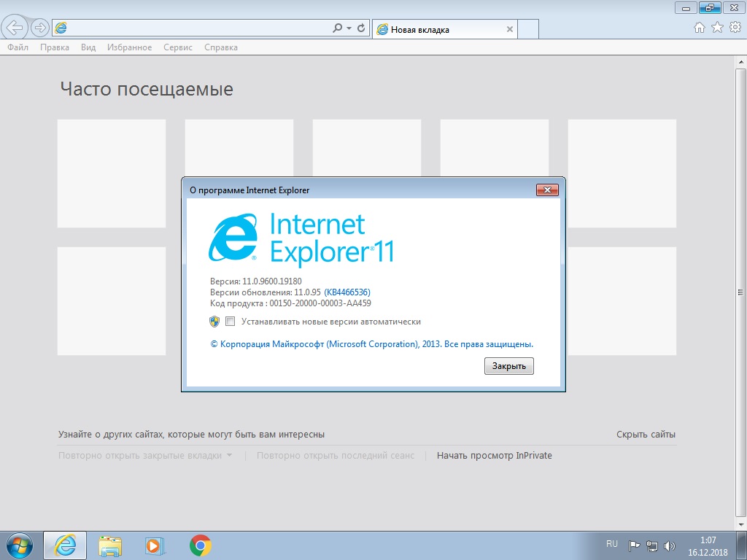Click the browser Back arrow button
Viewport: 747px width, 560px height.
pyautogui.click(x=15, y=28)
